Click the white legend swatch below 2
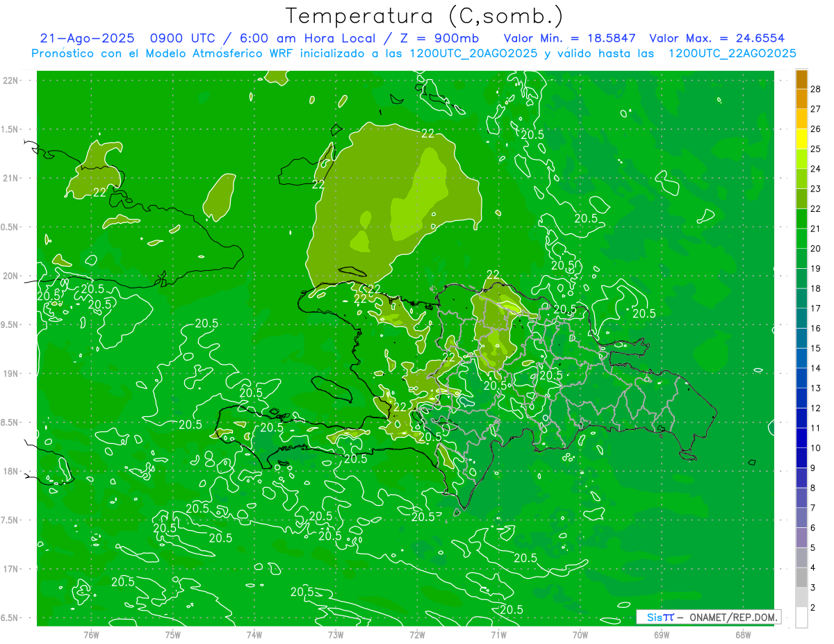834x644 pixels. (x=801, y=617)
